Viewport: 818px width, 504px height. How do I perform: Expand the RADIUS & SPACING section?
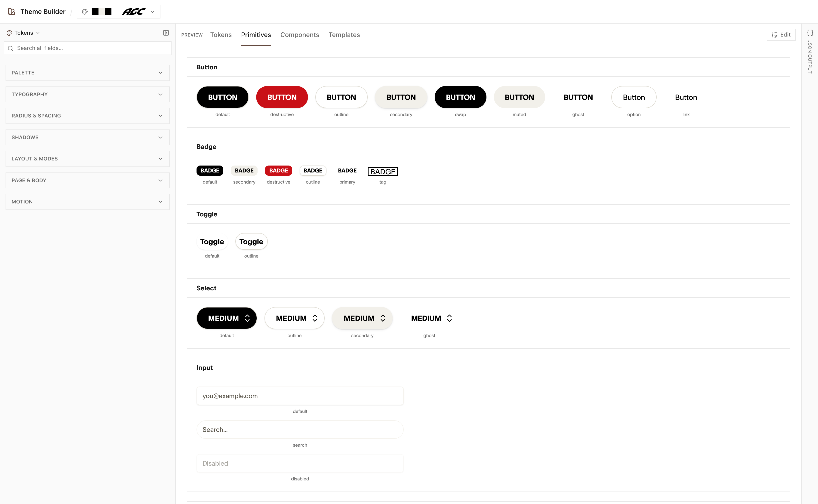pyautogui.click(x=87, y=116)
